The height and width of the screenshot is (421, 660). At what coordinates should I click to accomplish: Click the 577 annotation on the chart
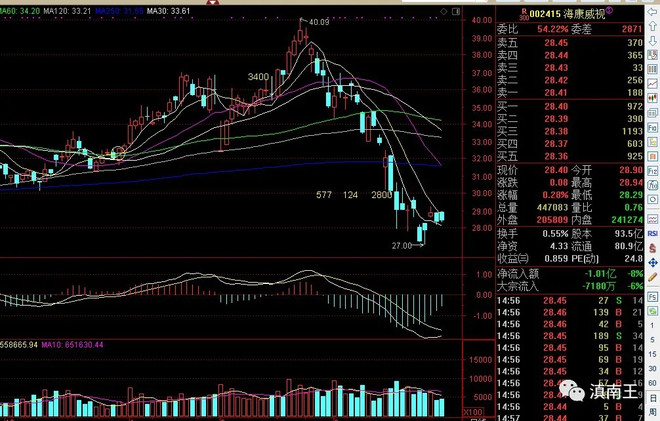point(324,195)
